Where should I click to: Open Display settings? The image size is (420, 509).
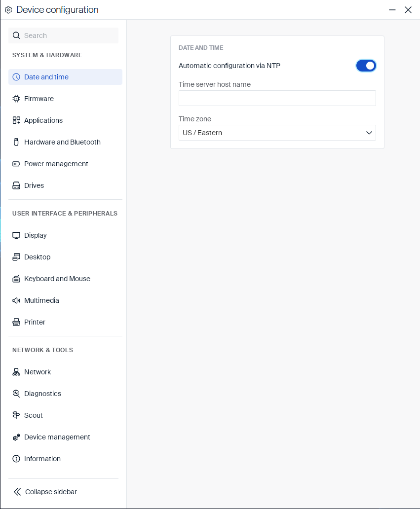pos(65,235)
